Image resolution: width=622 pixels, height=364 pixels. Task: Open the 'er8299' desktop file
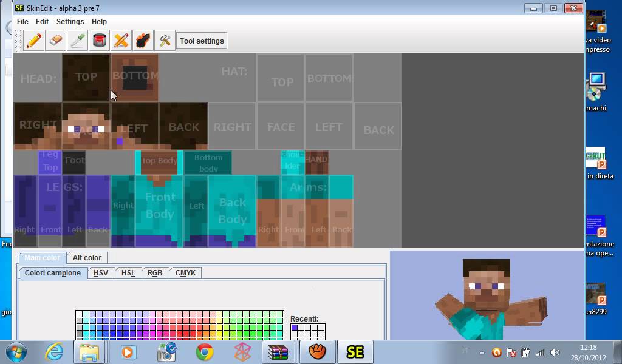tap(596, 299)
